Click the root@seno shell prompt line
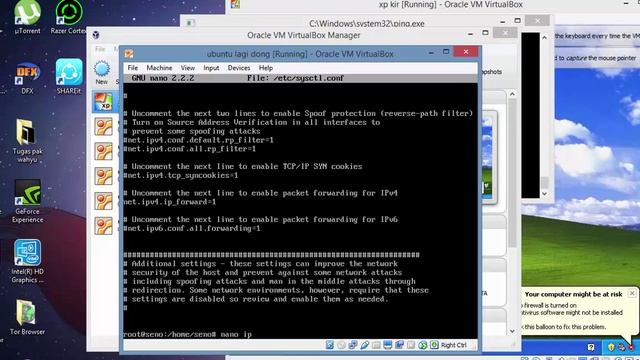 click(188, 334)
